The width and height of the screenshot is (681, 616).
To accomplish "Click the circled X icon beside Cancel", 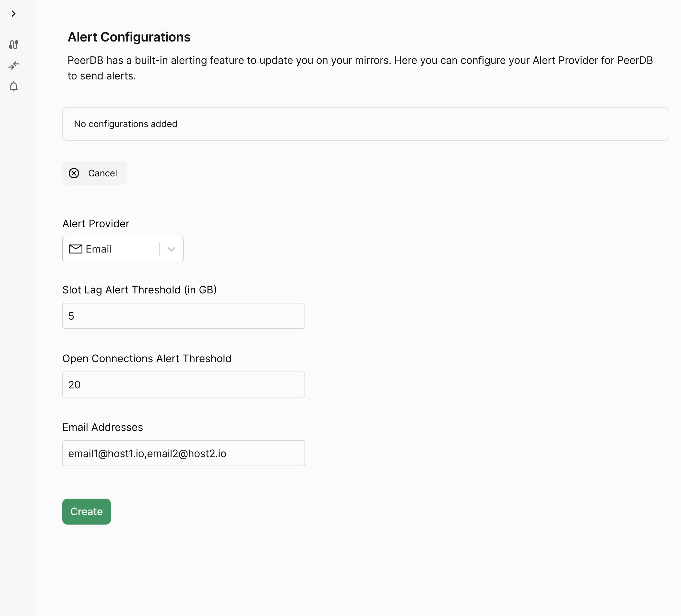I will tap(74, 173).
